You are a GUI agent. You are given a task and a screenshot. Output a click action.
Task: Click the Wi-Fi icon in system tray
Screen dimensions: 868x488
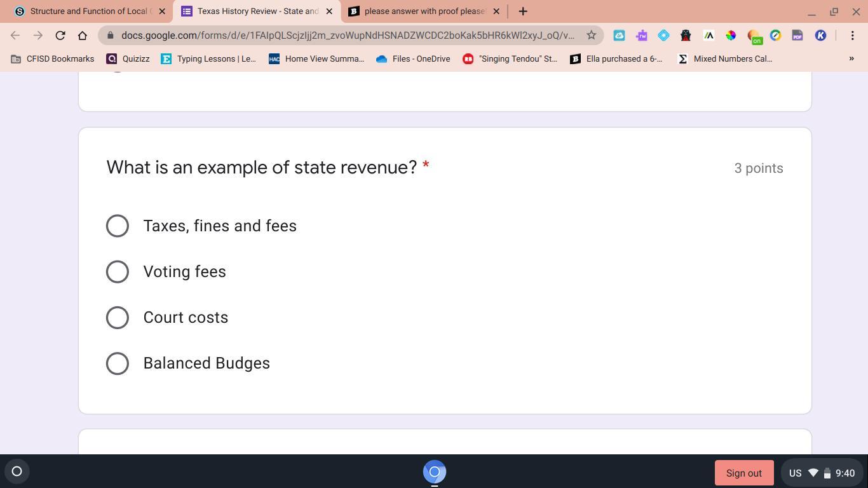coord(813,473)
